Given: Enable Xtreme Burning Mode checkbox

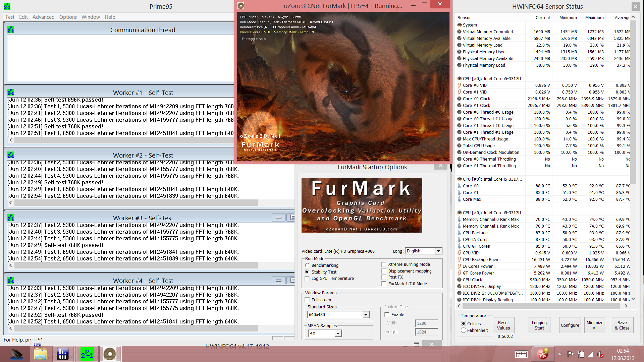Looking at the screenshot, I should (x=384, y=264).
